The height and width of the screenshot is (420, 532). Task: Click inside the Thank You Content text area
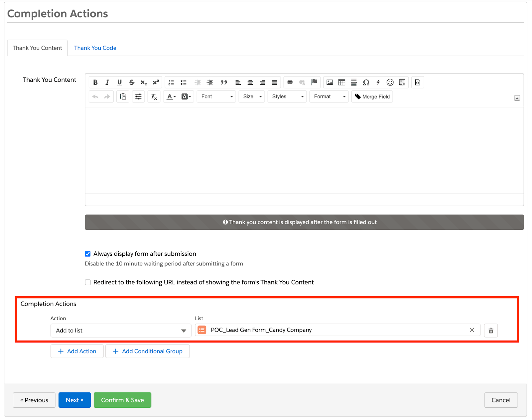click(x=304, y=150)
